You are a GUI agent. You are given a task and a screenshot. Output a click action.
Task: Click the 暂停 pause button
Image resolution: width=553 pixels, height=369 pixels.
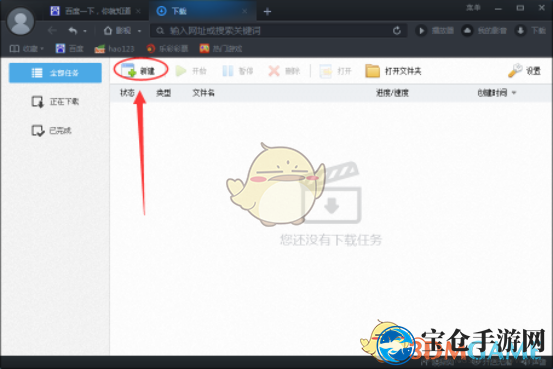click(x=238, y=71)
